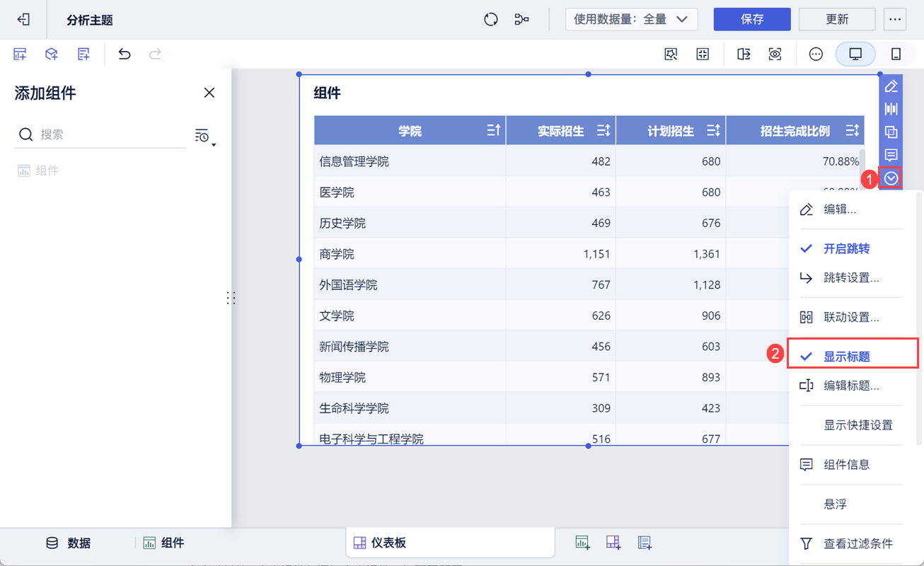Open 跳转设置... from the menu
This screenshot has width=924, height=566.
click(x=851, y=277)
